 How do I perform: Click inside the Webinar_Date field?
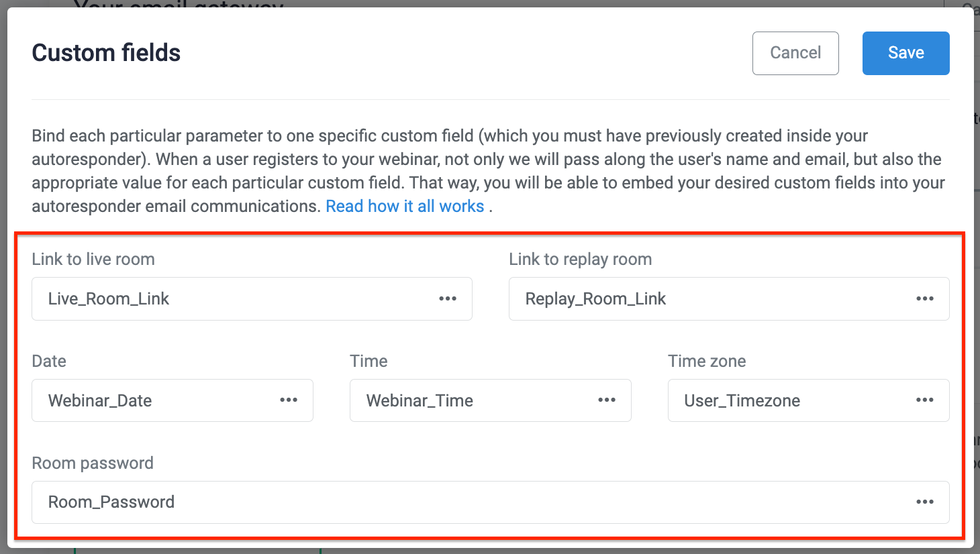(x=134, y=400)
